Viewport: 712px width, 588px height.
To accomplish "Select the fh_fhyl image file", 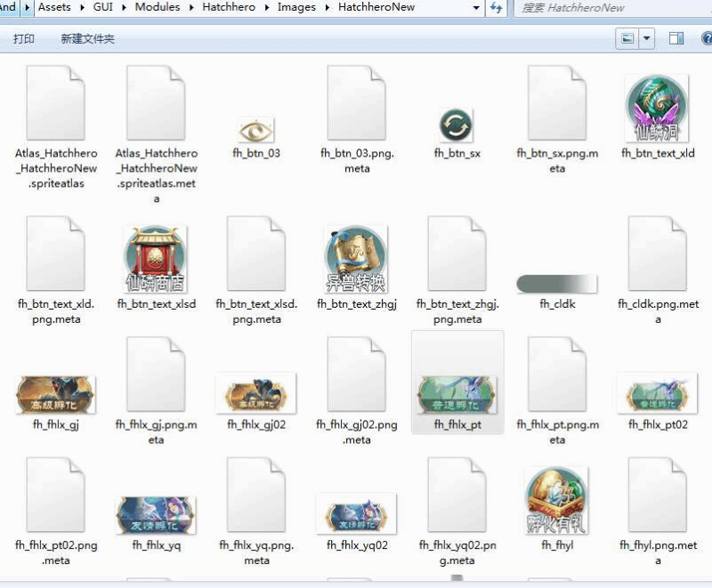I will pyautogui.click(x=556, y=500).
